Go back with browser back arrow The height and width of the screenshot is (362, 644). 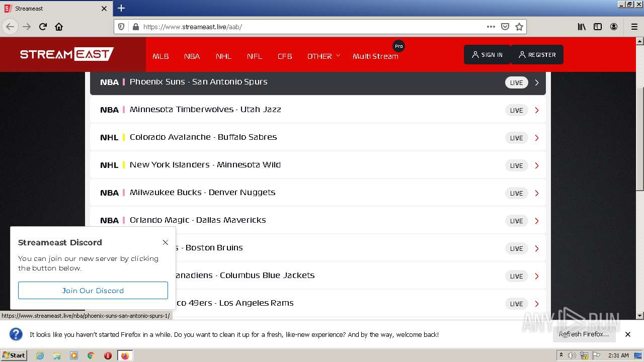pyautogui.click(x=10, y=27)
